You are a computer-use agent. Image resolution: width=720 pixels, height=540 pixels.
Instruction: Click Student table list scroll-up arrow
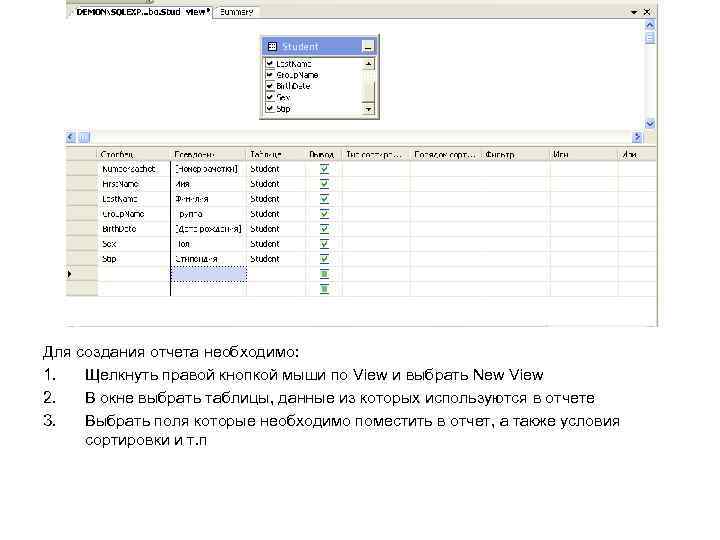(x=368, y=64)
